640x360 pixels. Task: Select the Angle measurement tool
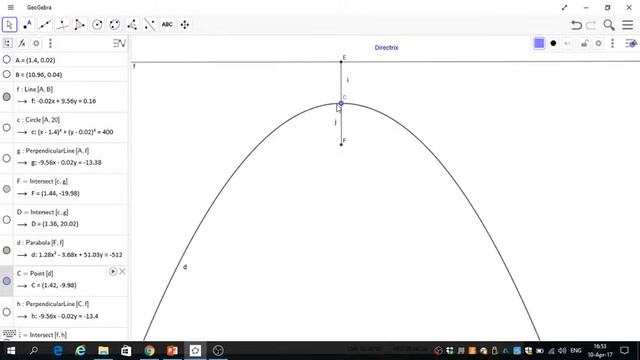pyautogui.click(x=132, y=24)
